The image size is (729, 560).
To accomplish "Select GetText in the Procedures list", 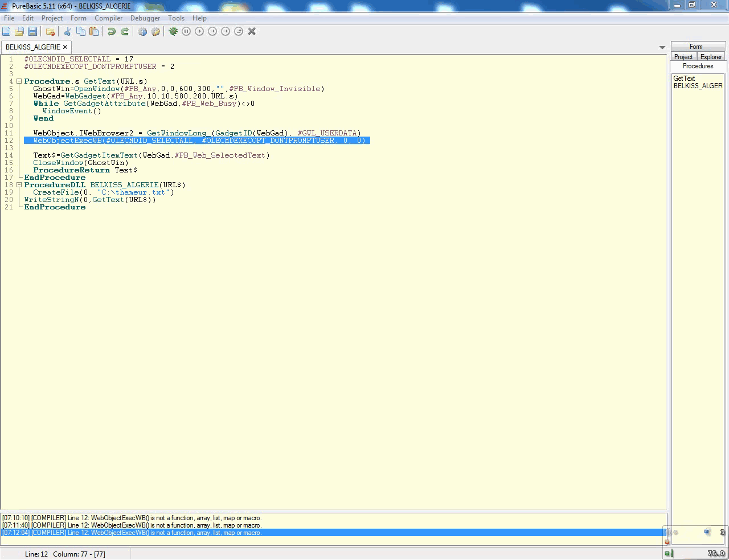I will click(684, 79).
